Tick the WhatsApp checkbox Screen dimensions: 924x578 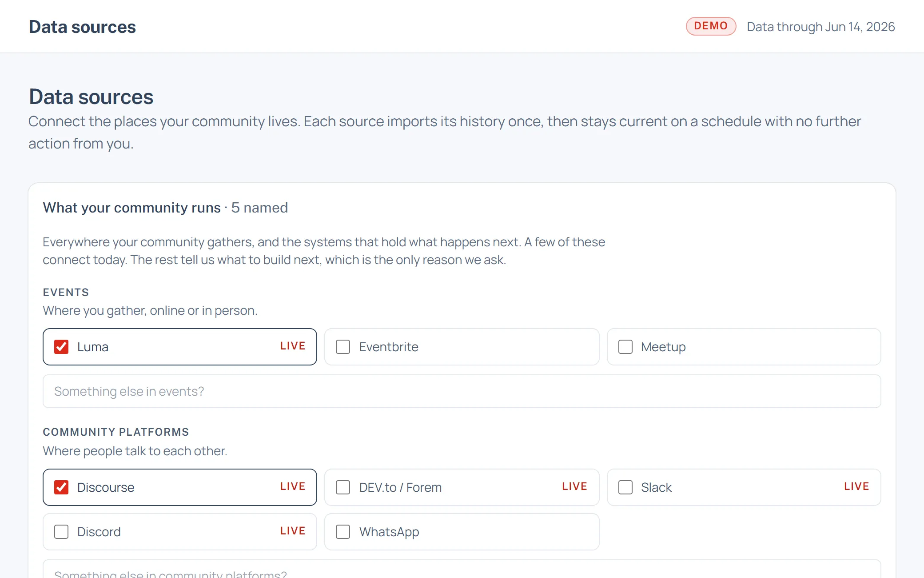[343, 532]
